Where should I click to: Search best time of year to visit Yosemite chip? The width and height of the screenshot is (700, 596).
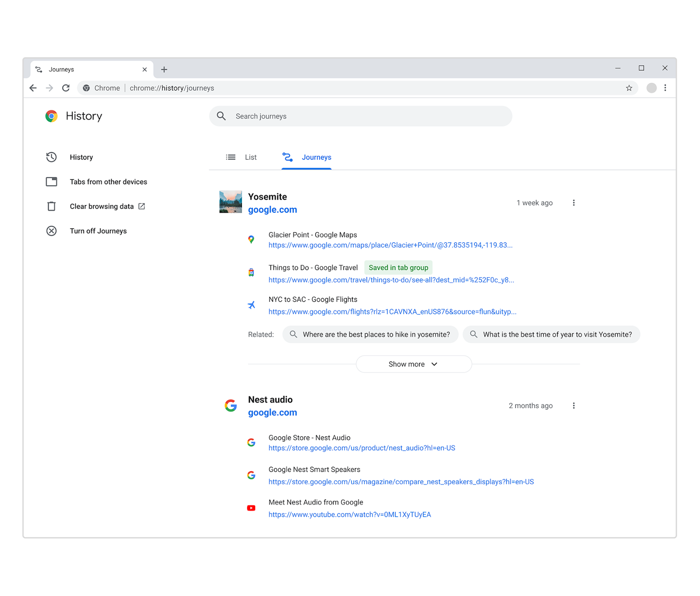coord(551,334)
